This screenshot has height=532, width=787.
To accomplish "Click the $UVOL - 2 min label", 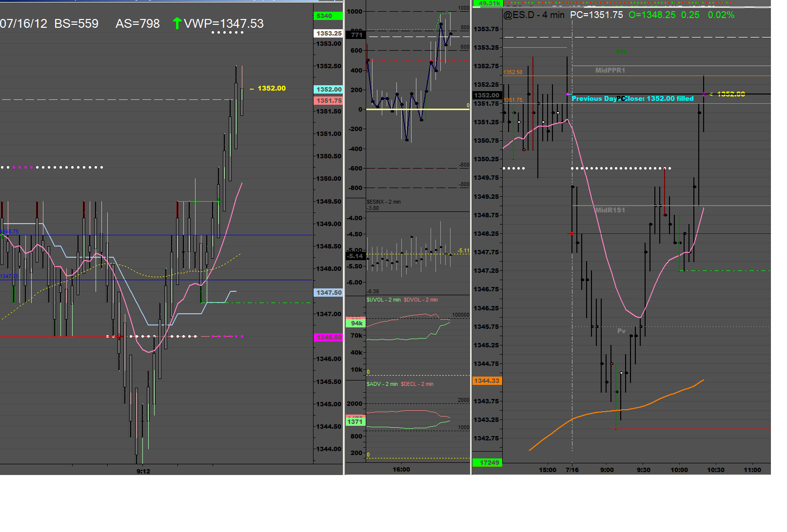I will tap(384, 300).
